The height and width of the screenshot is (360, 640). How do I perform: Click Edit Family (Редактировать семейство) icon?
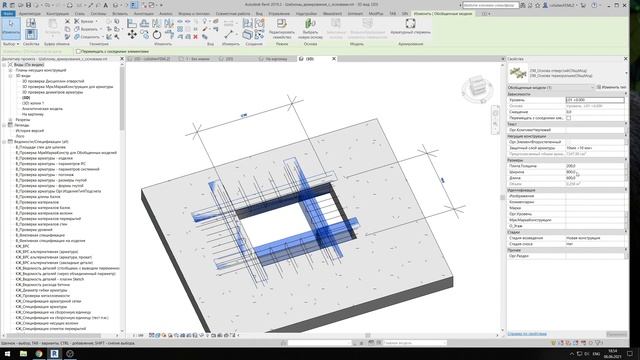tap(282, 28)
